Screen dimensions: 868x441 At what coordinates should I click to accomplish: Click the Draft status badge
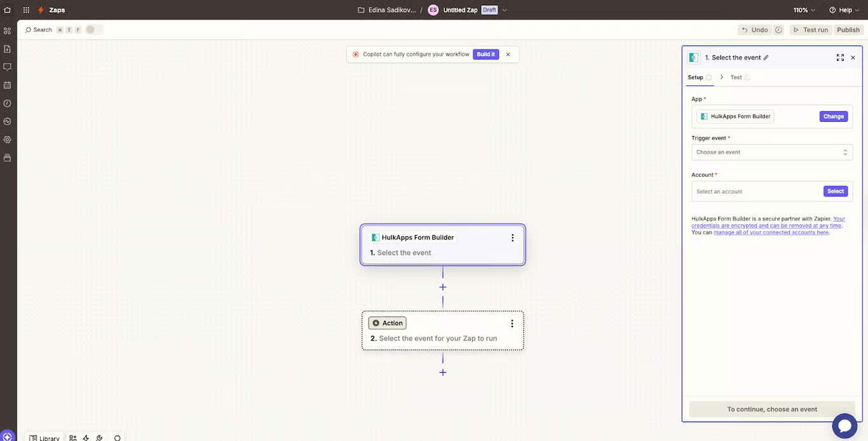pos(489,10)
